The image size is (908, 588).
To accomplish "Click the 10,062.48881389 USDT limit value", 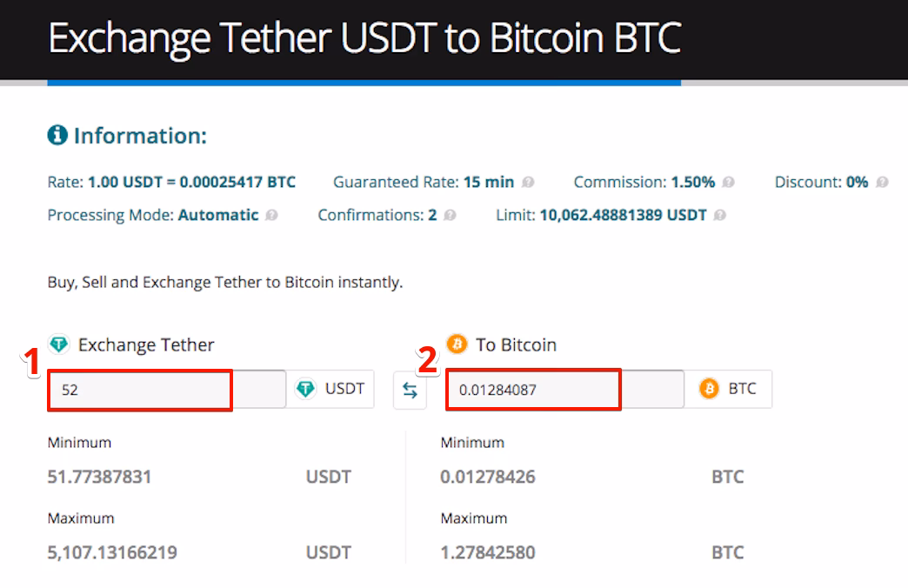I will click(x=624, y=215).
